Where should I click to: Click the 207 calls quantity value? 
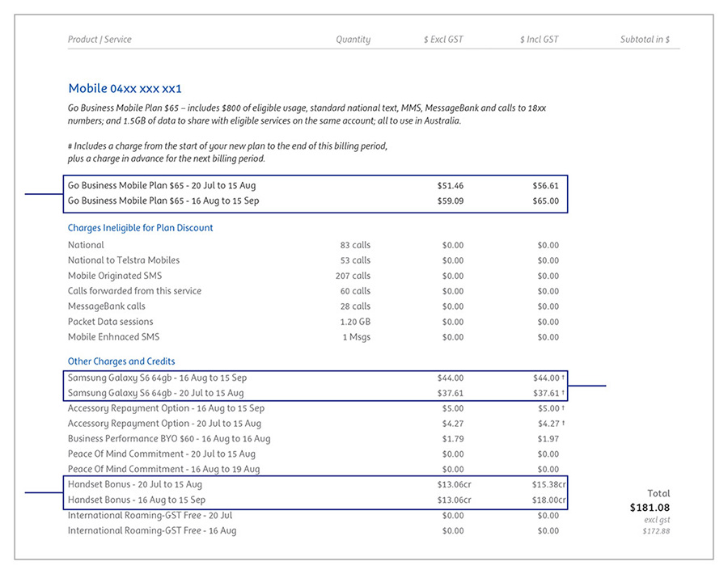click(353, 276)
